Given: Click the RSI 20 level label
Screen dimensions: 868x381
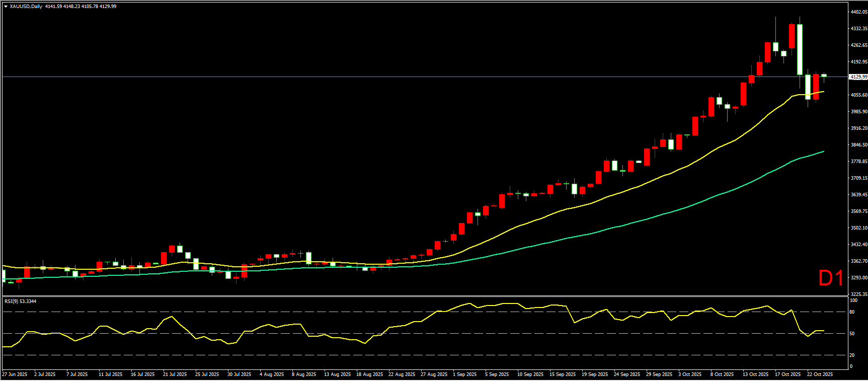Looking at the screenshot, I should 852,355.
